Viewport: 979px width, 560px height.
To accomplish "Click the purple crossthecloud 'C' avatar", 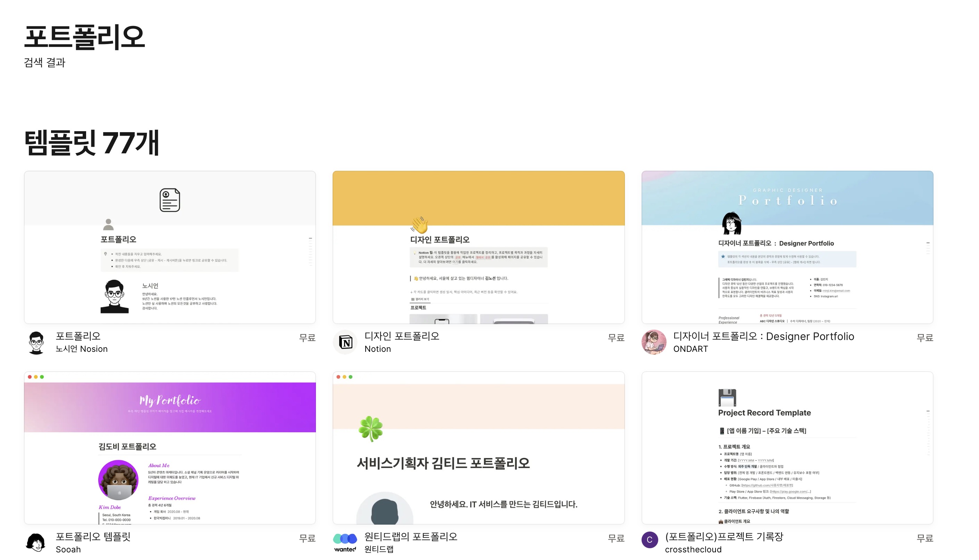I will [x=650, y=540].
